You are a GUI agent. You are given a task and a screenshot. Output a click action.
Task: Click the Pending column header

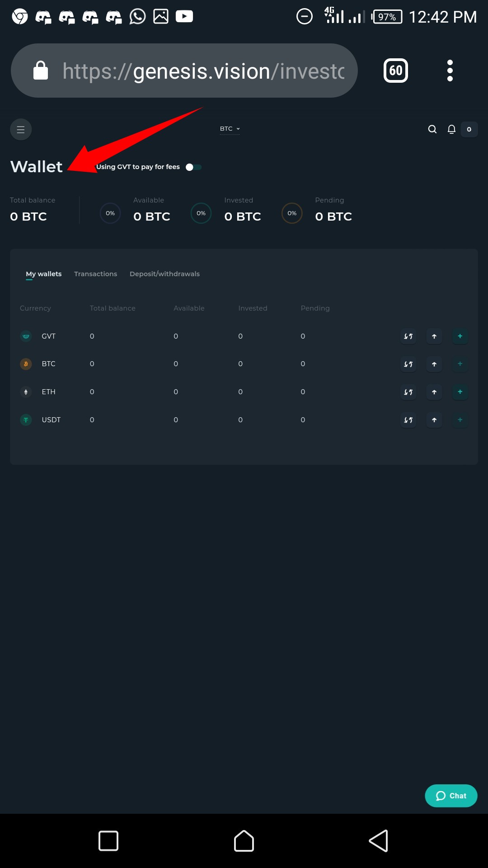coord(315,308)
